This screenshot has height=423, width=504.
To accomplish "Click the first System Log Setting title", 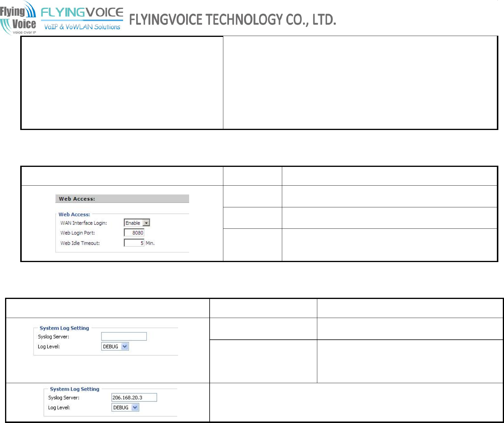I will pyautogui.click(x=64, y=328).
